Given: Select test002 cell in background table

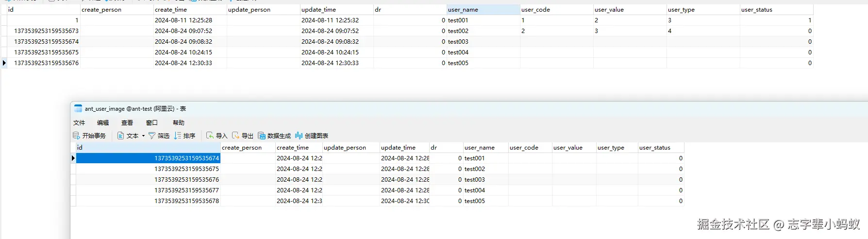Looking at the screenshot, I should 483,31.
